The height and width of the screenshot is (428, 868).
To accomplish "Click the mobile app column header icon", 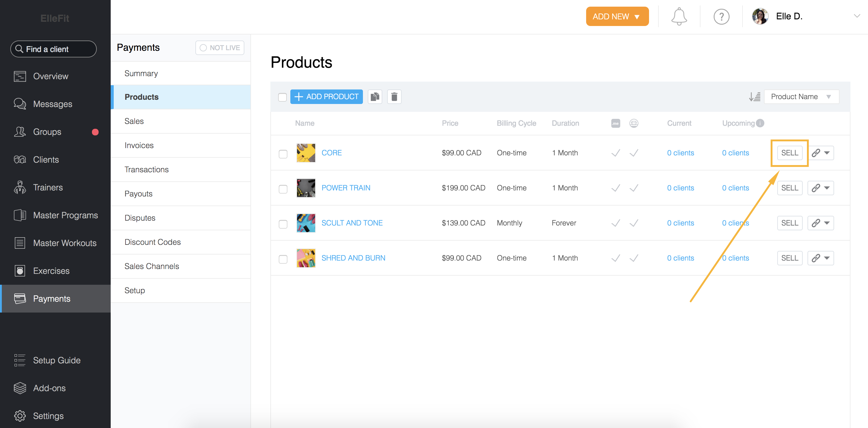I will tap(634, 123).
